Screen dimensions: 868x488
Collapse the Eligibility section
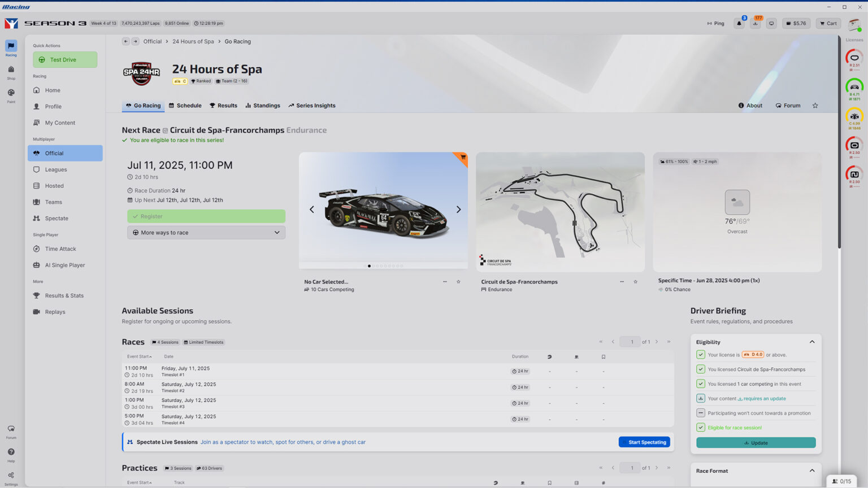[x=812, y=342]
